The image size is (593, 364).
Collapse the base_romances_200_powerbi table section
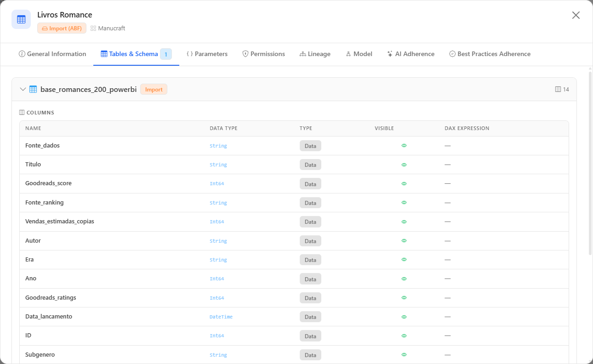[x=23, y=89]
